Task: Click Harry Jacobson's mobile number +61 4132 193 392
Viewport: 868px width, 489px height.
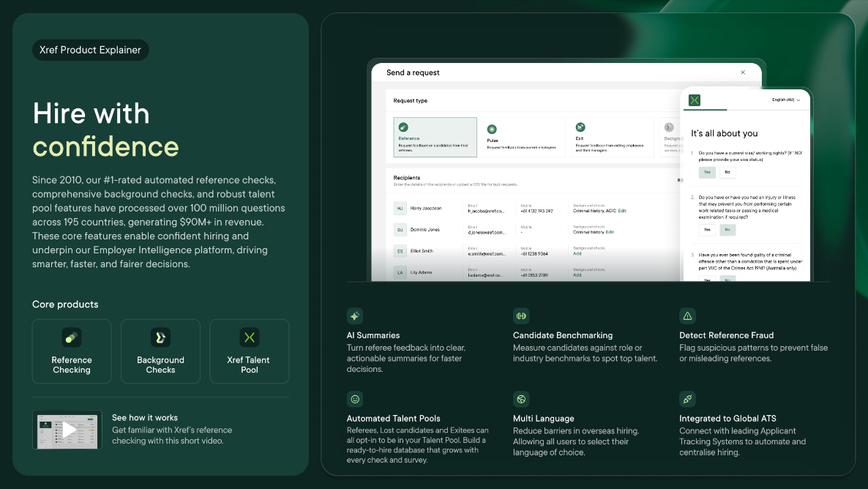Action: pos(536,211)
